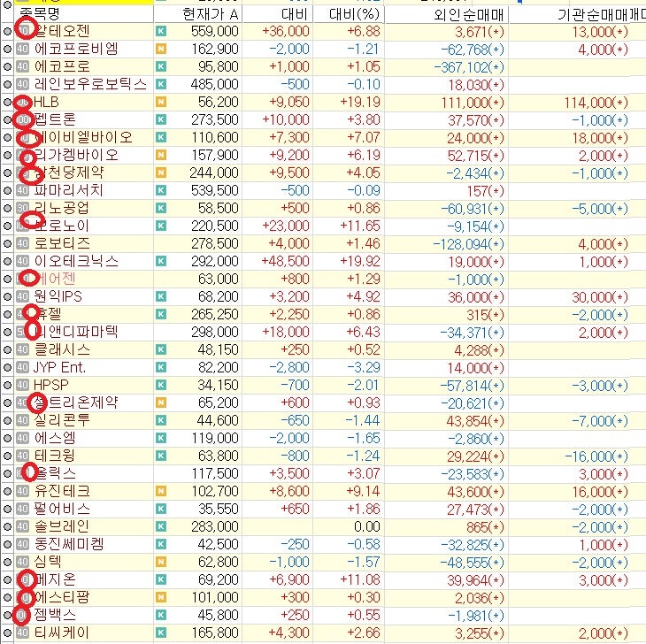Screen dimensions: 646x644
Task: Click the 40 badge beside HPSP
Action: (x=22, y=385)
